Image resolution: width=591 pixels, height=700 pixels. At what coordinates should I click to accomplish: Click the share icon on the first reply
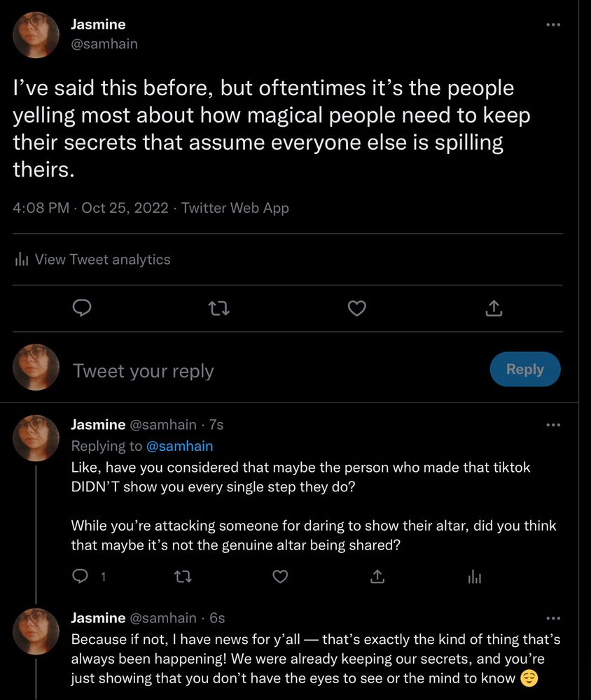pyautogui.click(x=377, y=575)
